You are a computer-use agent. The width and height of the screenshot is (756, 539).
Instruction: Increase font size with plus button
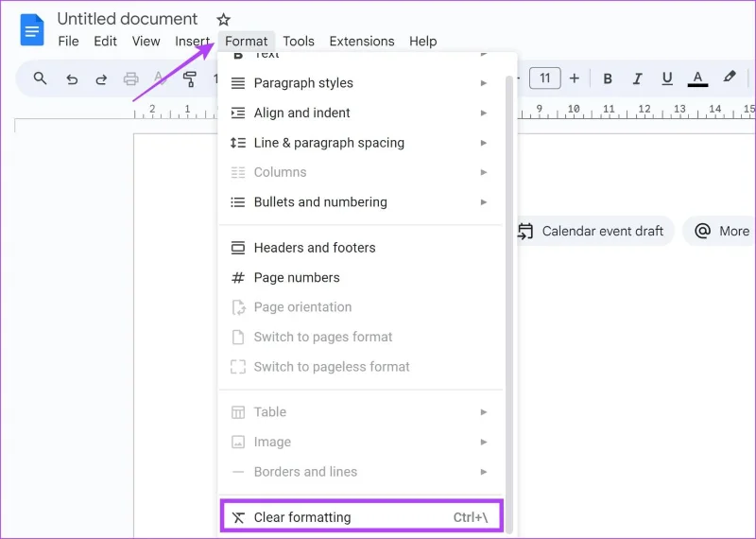click(x=574, y=78)
